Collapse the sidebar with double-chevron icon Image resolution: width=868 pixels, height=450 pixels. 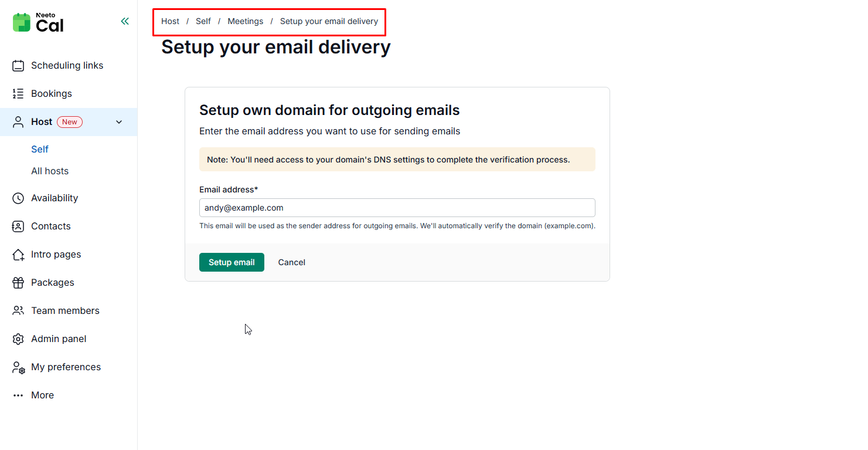pos(125,22)
